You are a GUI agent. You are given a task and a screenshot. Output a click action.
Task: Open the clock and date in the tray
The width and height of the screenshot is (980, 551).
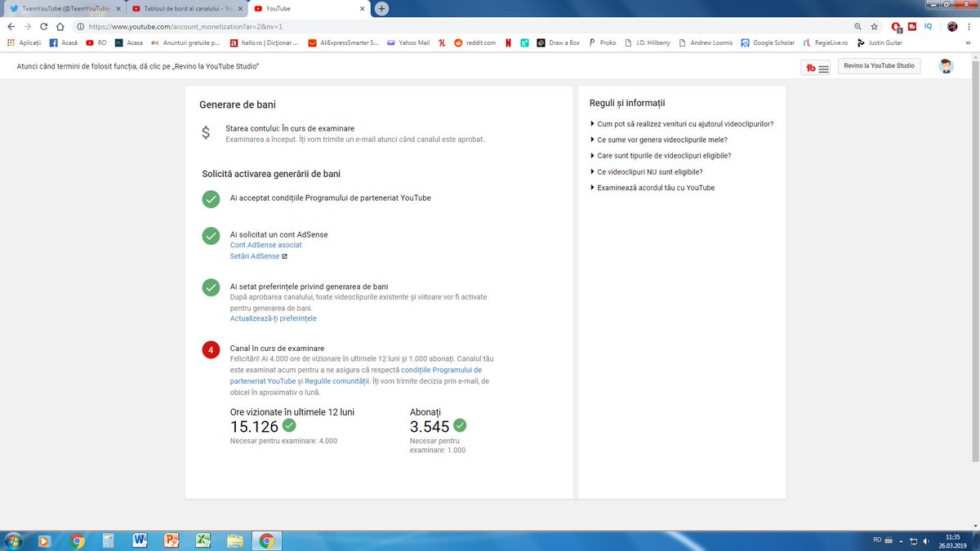coord(953,540)
